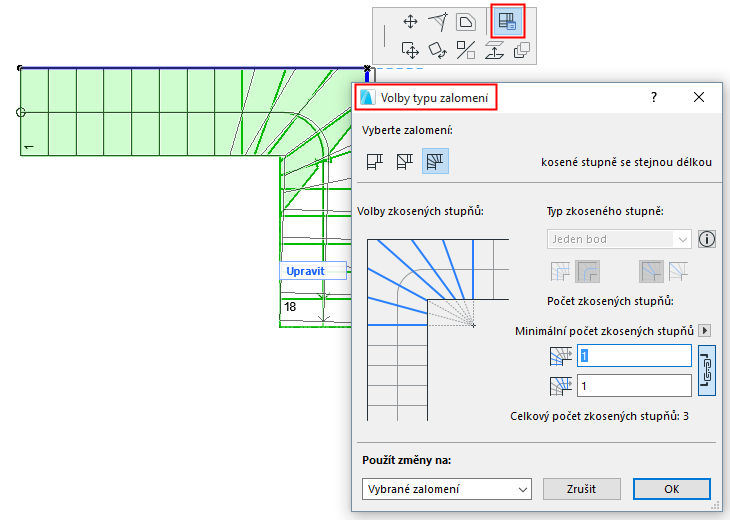Select the landing turning type icon
This screenshot has height=520, width=730.
pyautogui.click(x=375, y=162)
